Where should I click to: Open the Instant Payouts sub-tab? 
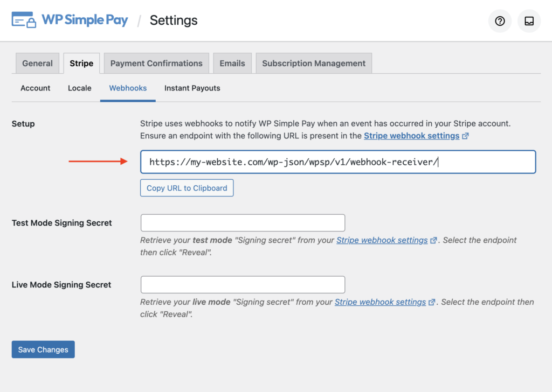tap(192, 88)
